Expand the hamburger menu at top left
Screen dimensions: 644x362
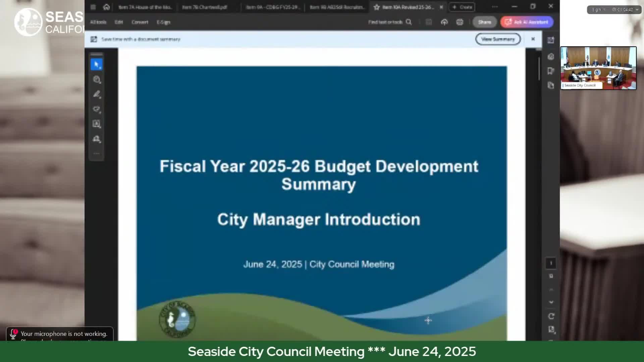[93, 7]
